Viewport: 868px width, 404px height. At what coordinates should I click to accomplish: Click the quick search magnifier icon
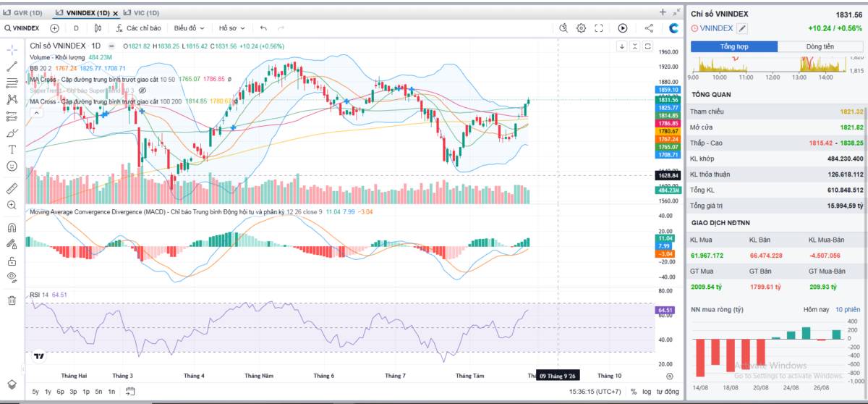point(564,28)
